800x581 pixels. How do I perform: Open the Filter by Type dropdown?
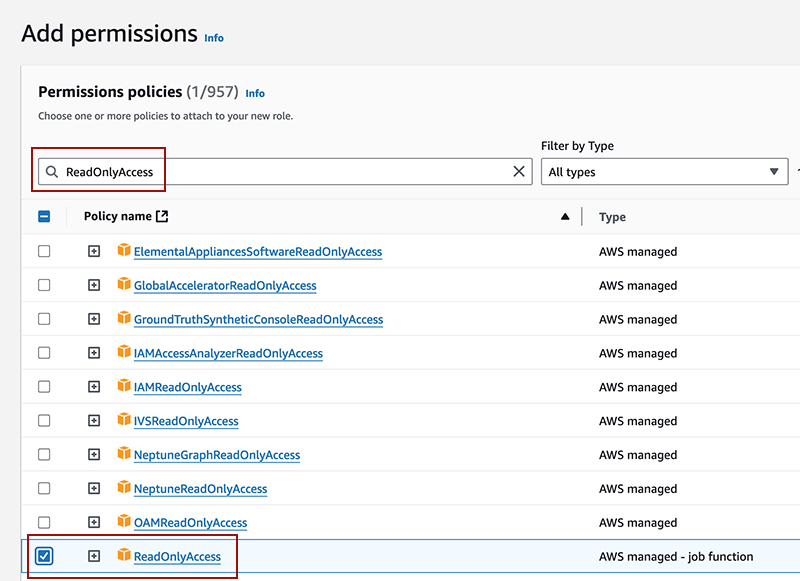(664, 172)
